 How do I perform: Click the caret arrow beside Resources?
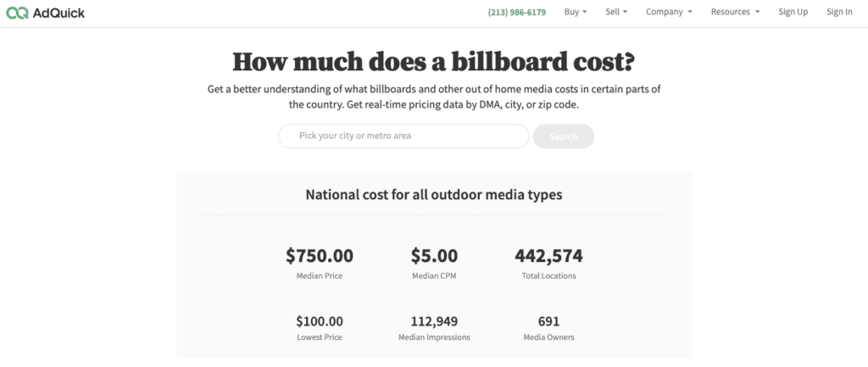757,12
